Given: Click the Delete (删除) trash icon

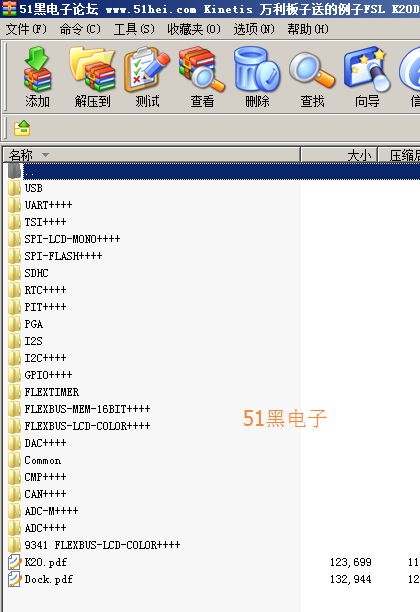Looking at the screenshot, I should [257, 77].
